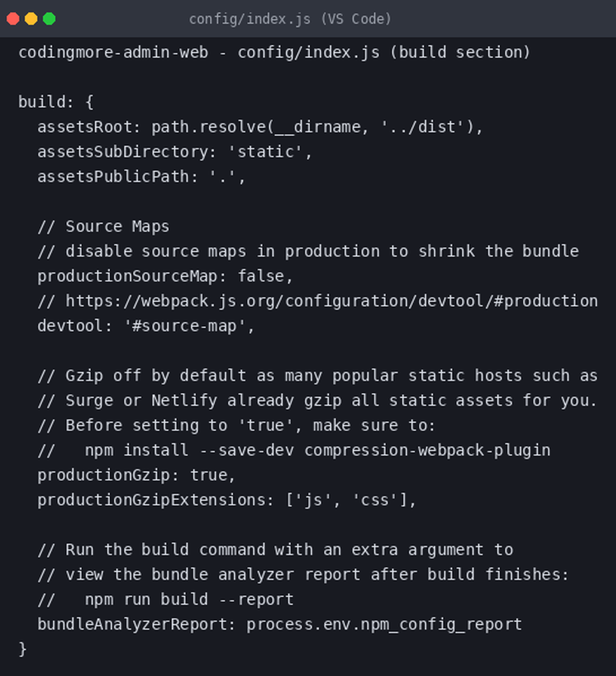Click the productionSourceMap false value

[x=261, y=276]
